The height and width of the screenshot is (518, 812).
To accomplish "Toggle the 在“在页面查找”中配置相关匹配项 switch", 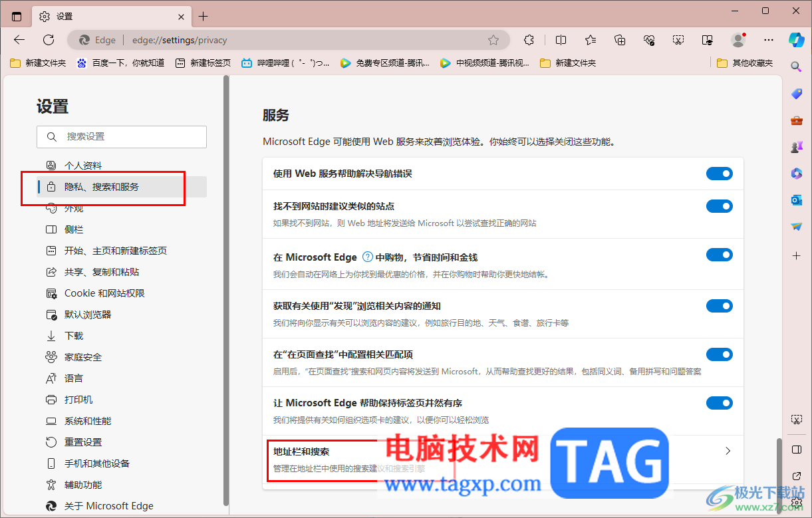I will [x=719, y=354].
